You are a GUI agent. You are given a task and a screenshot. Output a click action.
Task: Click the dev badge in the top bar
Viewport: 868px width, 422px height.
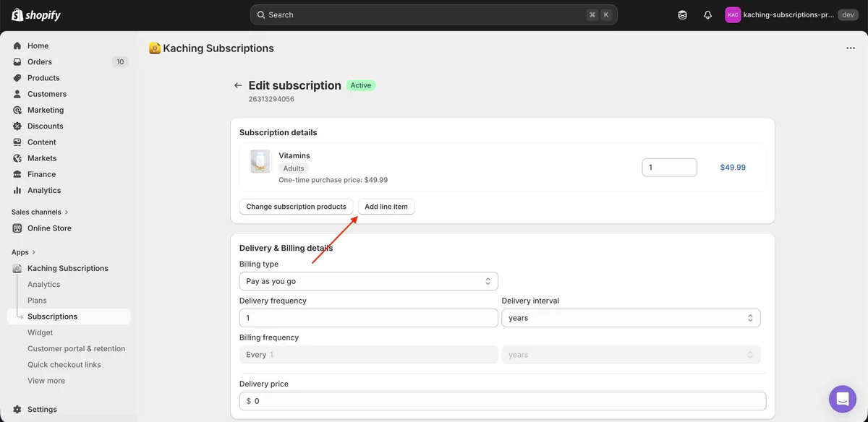click(x=848, y=14)
